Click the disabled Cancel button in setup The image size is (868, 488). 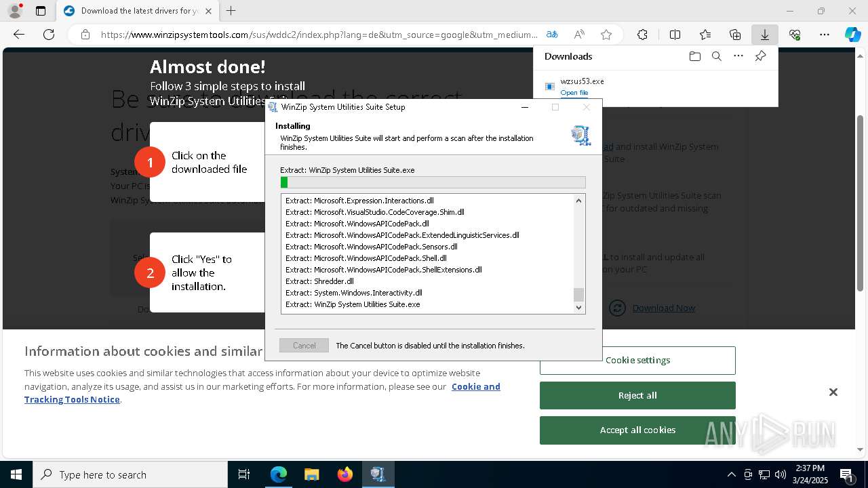point(304,346)
